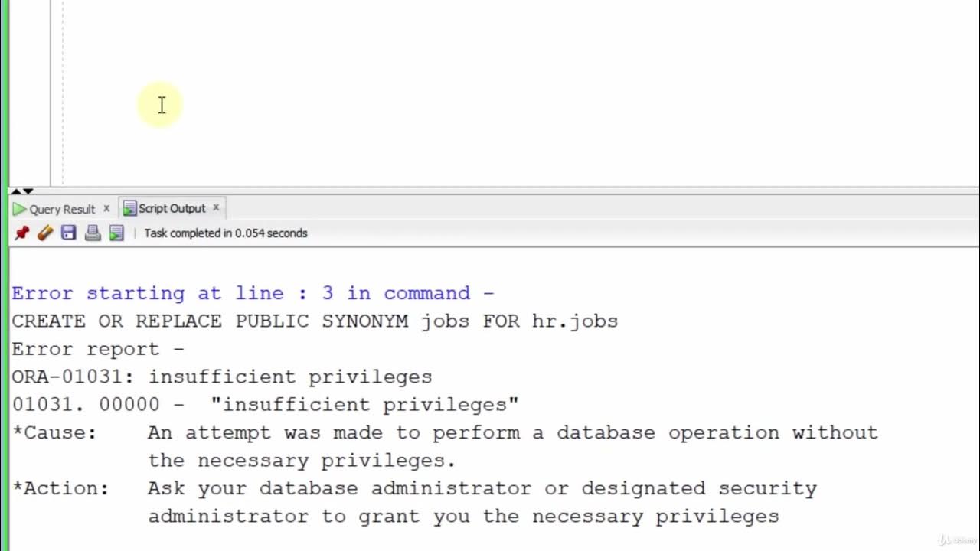Click the green play icon on Query Result tab

(x=20, y=209)
